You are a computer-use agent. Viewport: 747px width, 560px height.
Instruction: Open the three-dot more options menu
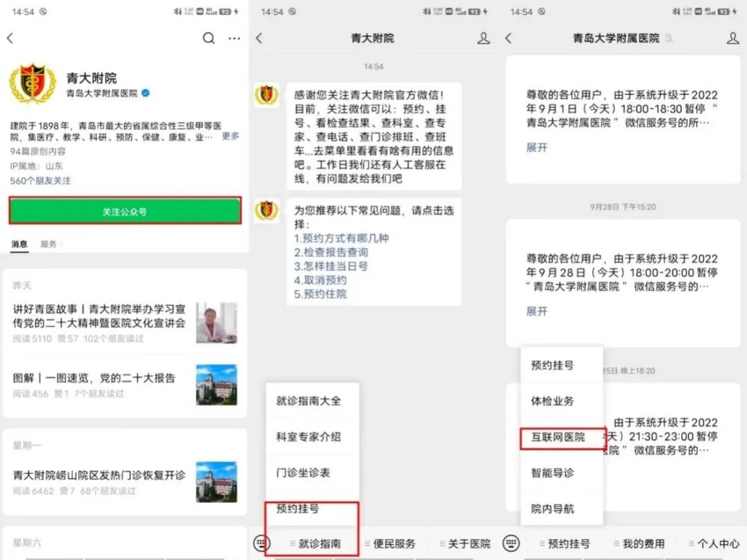pos(234,39)
